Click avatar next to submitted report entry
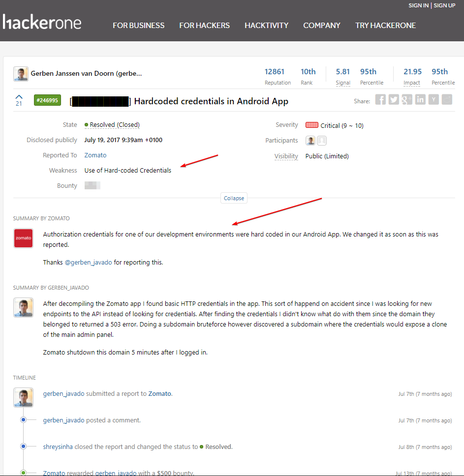464x476 pixels. coord(24,397)
